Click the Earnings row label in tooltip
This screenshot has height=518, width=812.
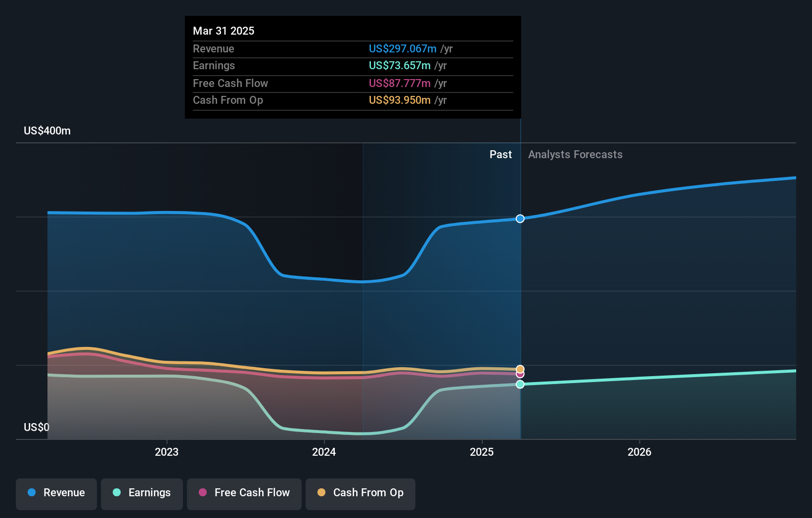click(x=214, y=65)
